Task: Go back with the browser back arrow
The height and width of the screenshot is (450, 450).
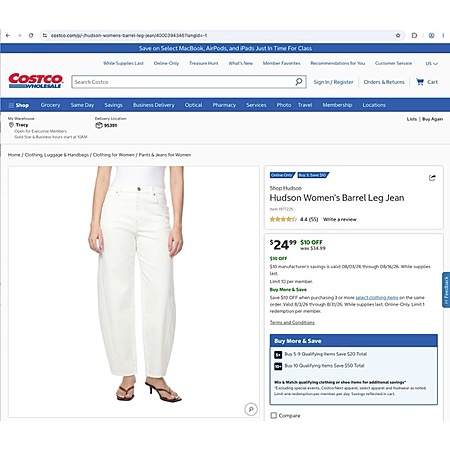Action: click(8, 35)
